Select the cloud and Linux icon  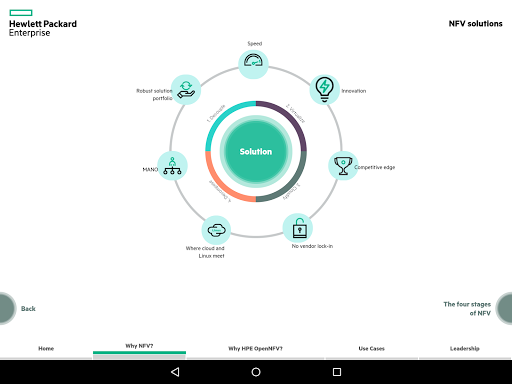[216, 230]
